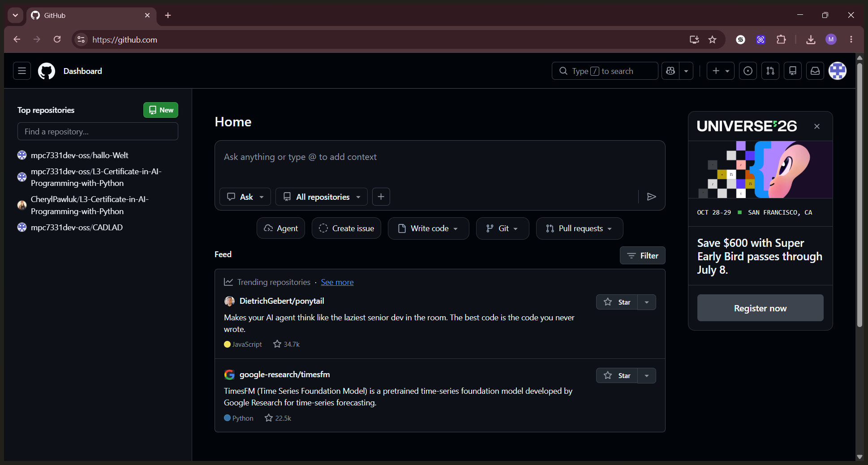
Task: Click the Create issue quick action
Action: [x=346, y=228]
